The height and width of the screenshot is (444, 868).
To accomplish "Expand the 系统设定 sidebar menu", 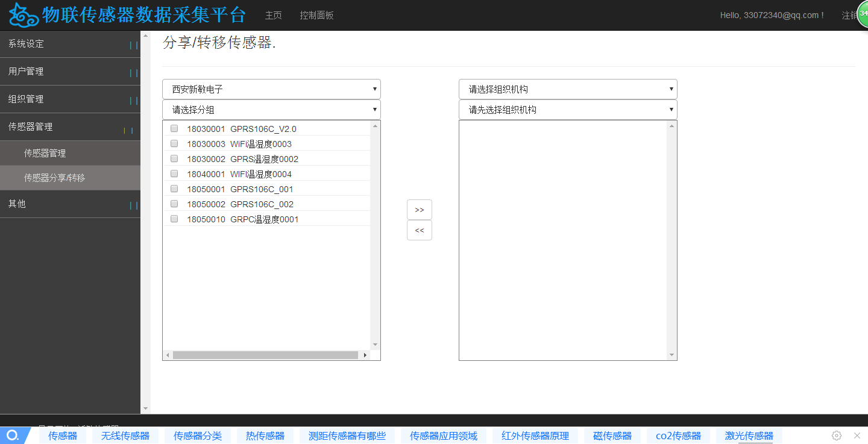I will (70, 44).
